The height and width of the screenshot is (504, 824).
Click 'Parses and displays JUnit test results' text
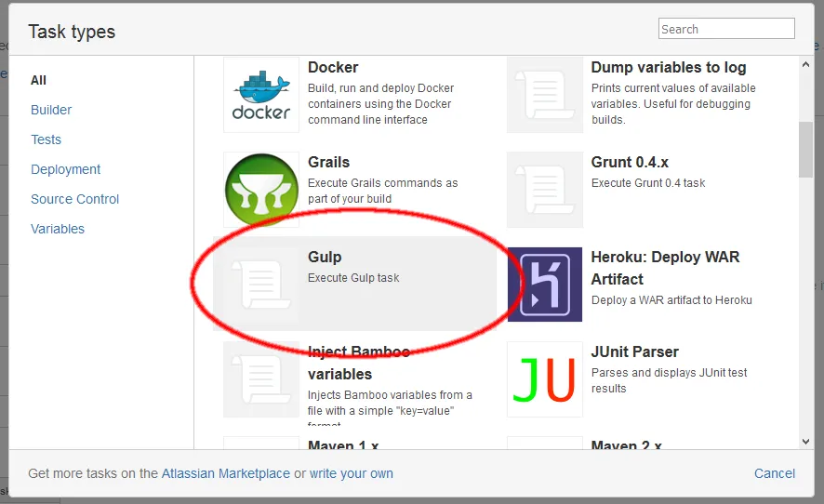click(669, 380)
